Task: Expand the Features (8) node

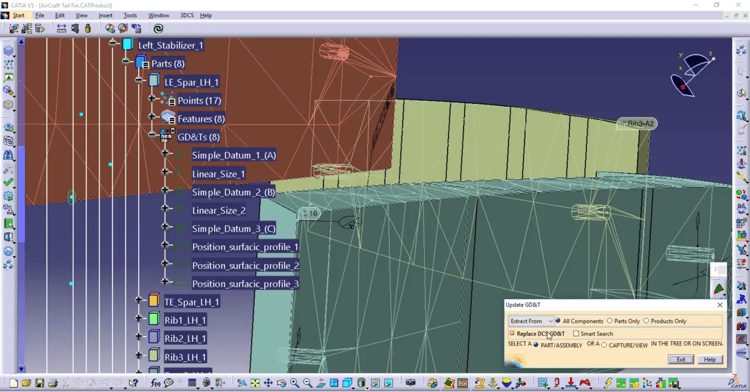Action: (x=152, y=117)
